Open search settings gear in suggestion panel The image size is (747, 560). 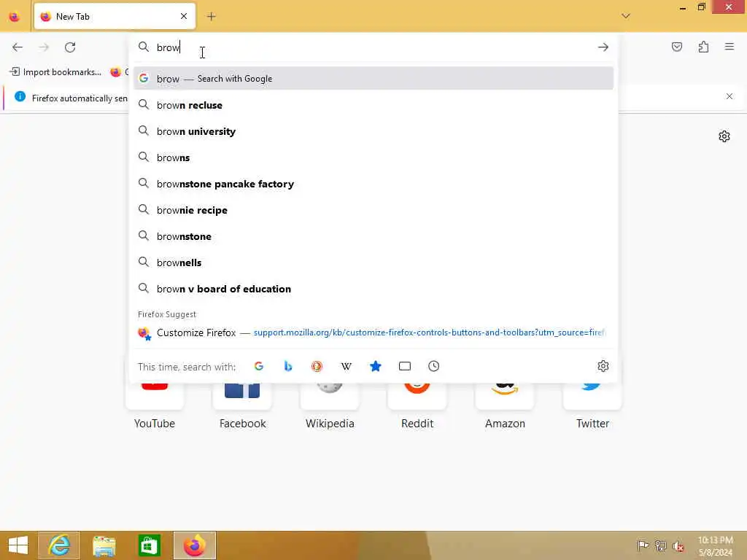(x=603, y=366)
